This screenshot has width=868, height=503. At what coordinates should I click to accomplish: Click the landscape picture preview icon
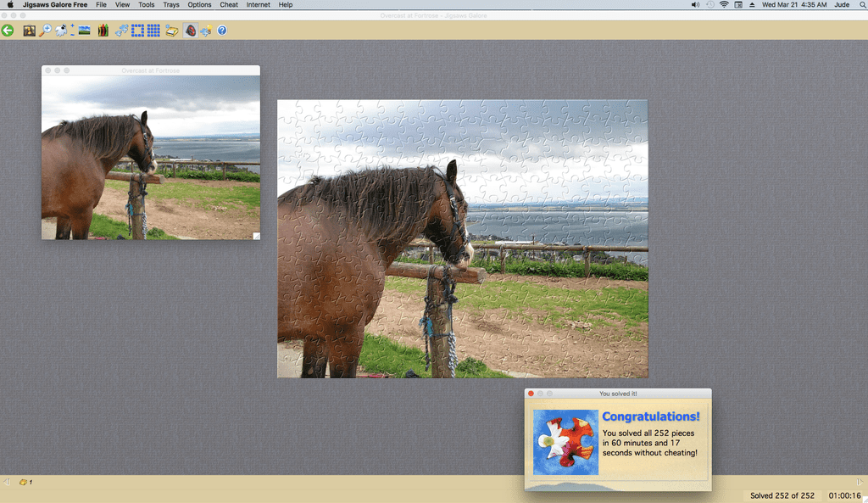85,31
